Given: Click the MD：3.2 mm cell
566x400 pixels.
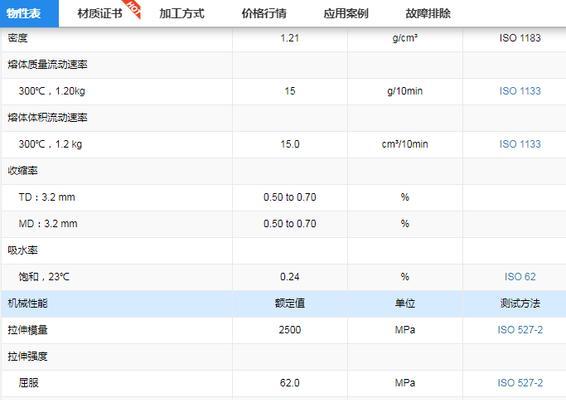Looking at the screenshot, I should coord(48,223).
